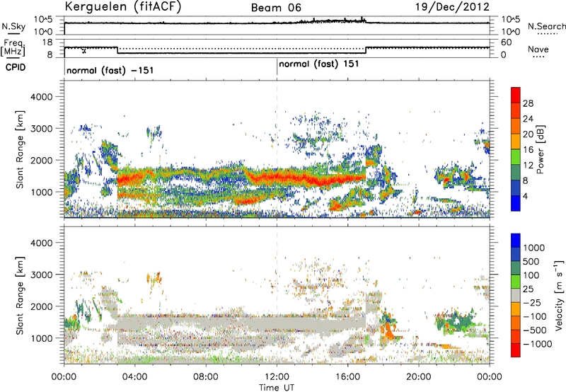This screenshot has height=392, width=566.
Task: Select the 'normal (fast) 151' CPID text
Action: (319, 64)
